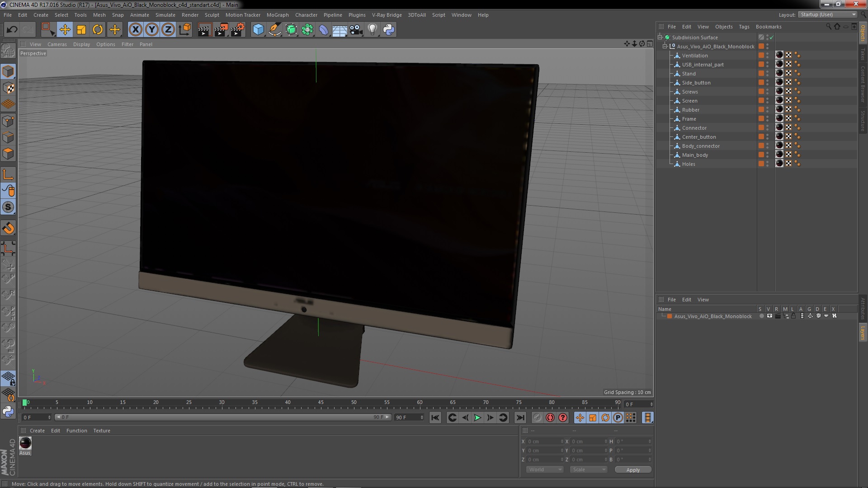The width and height of the screenshot is (868, 488).
Task: Toggle layer view eye for Asus layer
Action: click(769, 316)
